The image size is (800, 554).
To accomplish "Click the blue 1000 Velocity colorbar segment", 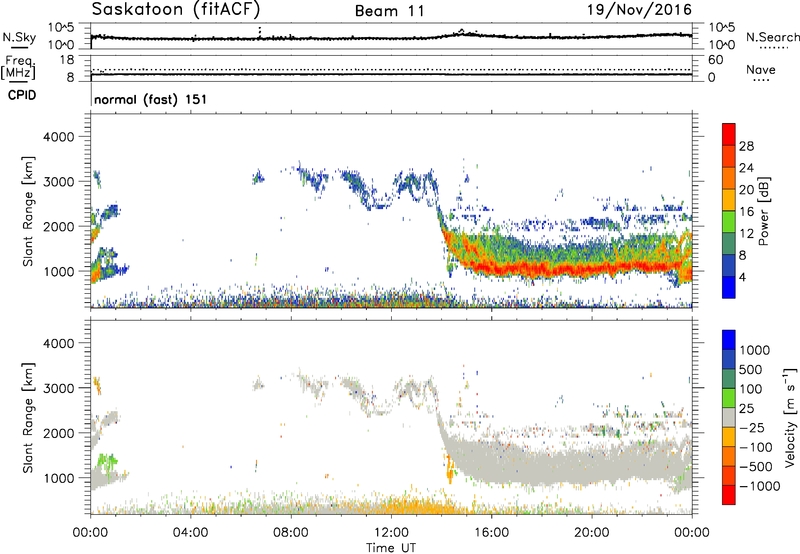I will tap(729, 340).
